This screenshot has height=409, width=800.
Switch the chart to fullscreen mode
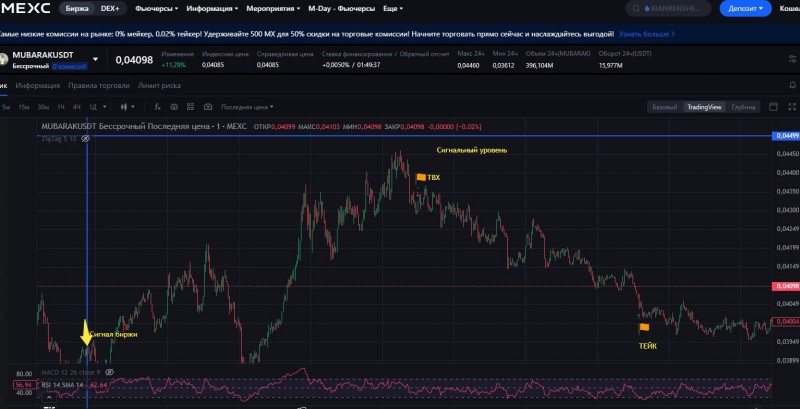792,107
